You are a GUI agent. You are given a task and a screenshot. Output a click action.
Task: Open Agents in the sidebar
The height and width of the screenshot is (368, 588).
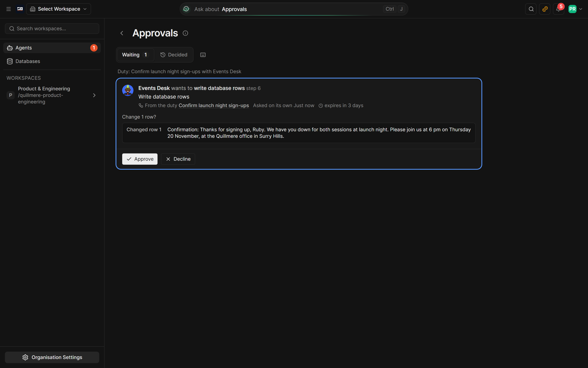[52, 48]
